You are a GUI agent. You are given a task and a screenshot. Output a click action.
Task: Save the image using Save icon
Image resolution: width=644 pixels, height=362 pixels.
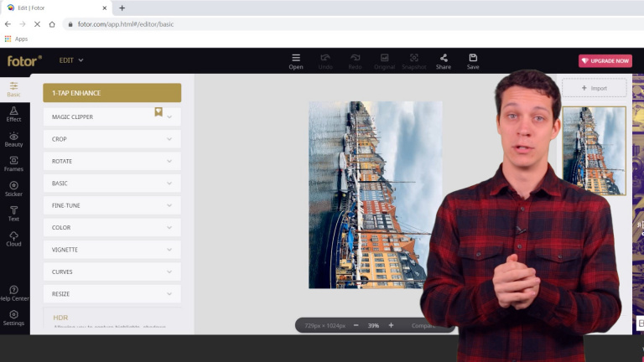[x=473, y=61]
